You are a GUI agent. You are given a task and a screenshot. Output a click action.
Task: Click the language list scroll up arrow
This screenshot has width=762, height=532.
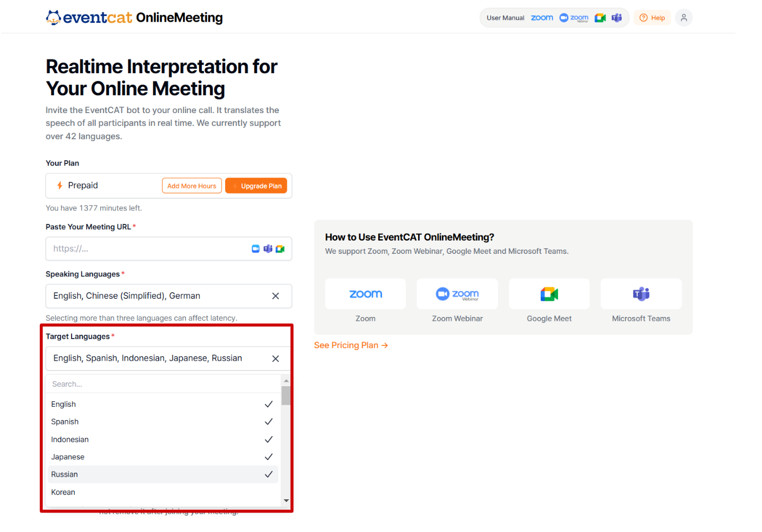[286, 381]
